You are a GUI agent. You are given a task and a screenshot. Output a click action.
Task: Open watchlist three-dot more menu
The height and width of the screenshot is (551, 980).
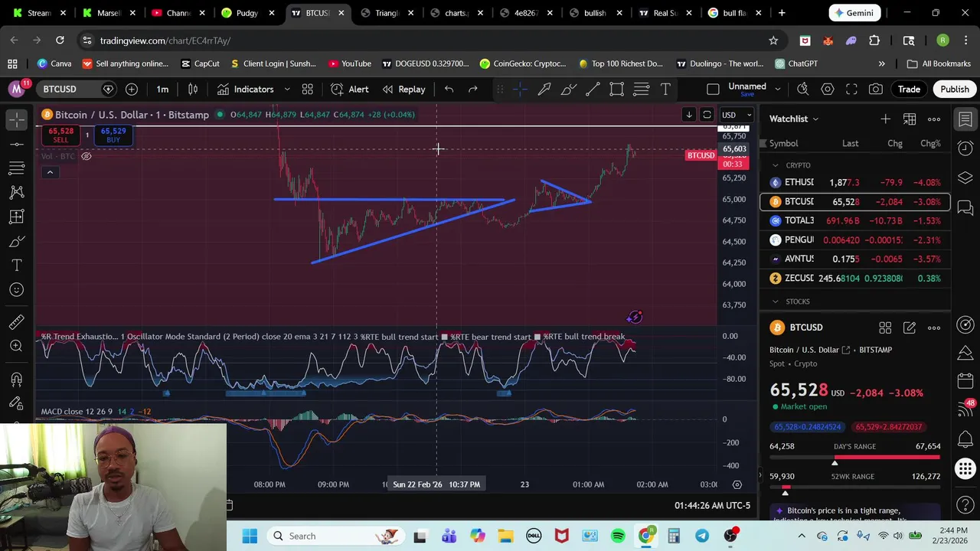click(934, 119)
